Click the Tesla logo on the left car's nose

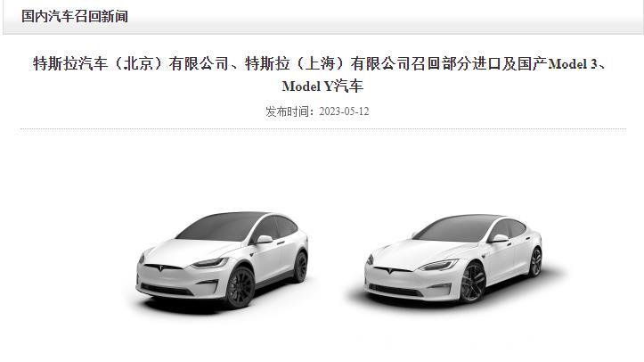(x=160, y=268)
